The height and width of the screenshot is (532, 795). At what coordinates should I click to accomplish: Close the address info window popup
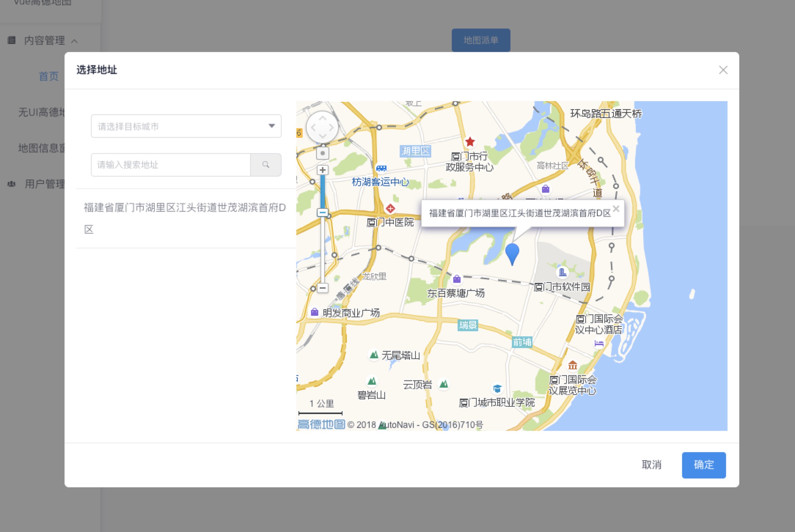pos(616,209)
